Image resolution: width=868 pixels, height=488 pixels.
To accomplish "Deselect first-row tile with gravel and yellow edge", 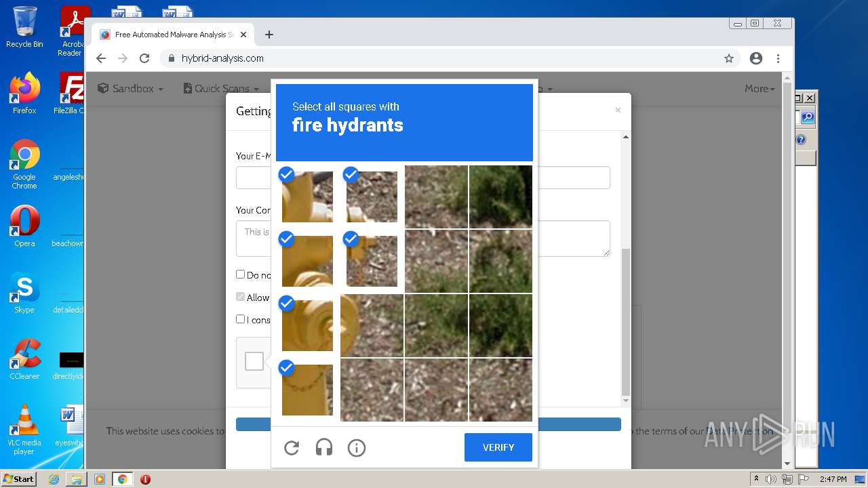I will pos(372,197).
